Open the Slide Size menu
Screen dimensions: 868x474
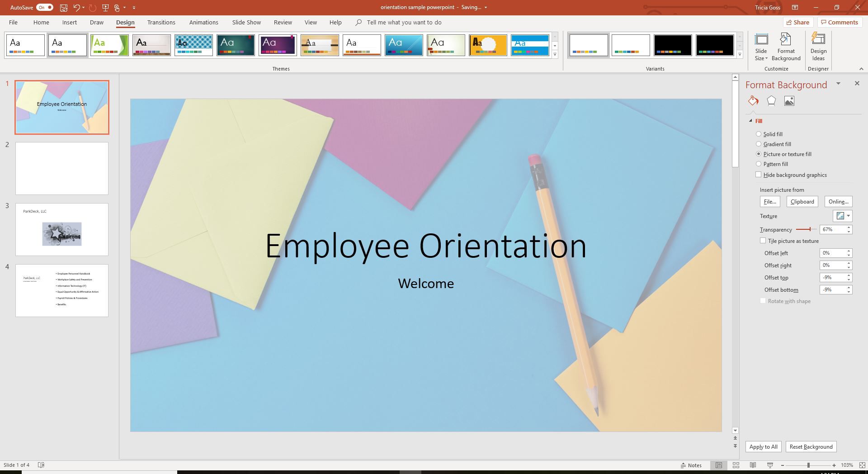[761, 47]
